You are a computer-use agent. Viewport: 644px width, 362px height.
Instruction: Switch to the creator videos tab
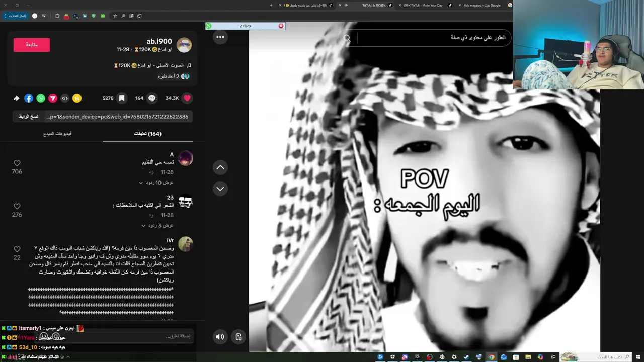click(x=57, y=134)
